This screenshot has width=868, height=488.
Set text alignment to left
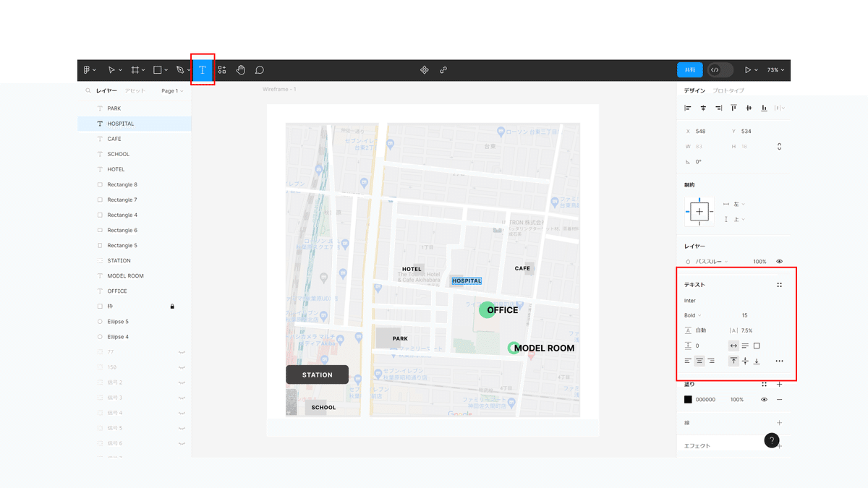(x=688, y=361)
